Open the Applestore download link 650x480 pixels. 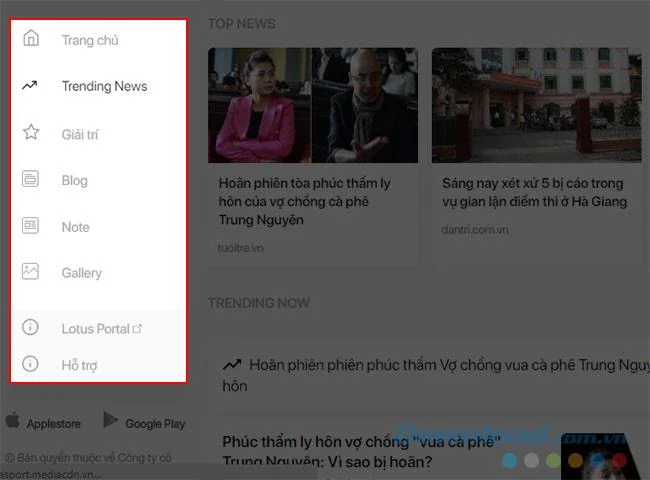click(x=53, y=424)
